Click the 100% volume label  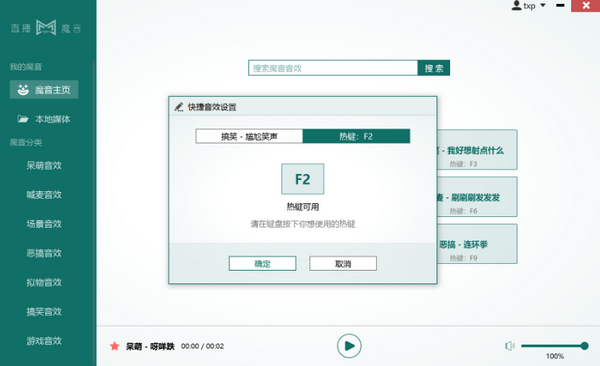coord(555,356)
